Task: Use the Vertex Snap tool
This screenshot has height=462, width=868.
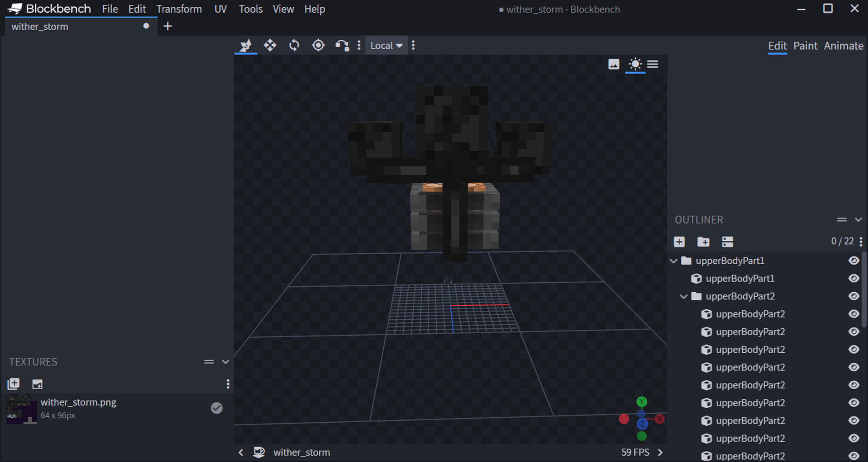Action: click(342, 45)
